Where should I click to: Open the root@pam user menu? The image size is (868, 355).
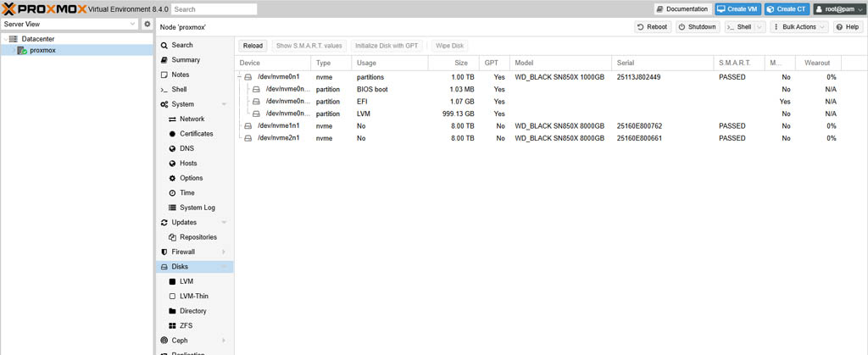838,9
